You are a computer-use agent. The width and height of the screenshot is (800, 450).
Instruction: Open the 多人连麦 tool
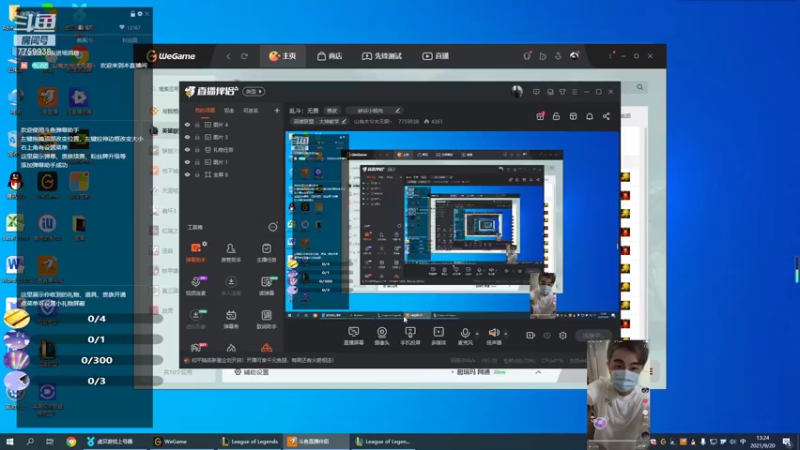pos(231,286)
